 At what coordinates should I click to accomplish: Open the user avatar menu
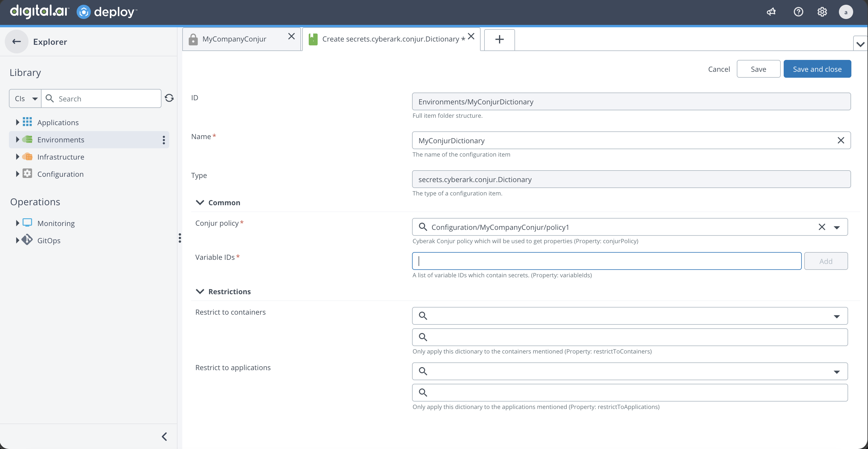(846, 12)
